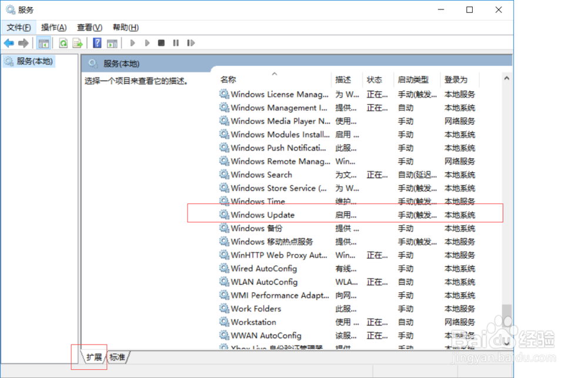Click 正在... status cell of WLAN AutoConfig
Screen dimensions: 588x378
pyautogui.click(x=377, y=282)
